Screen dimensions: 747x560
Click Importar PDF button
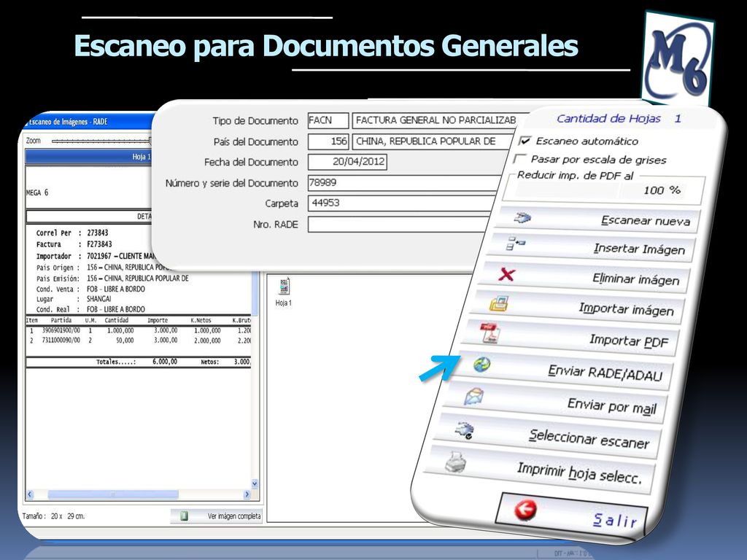(x=569, y=338)
